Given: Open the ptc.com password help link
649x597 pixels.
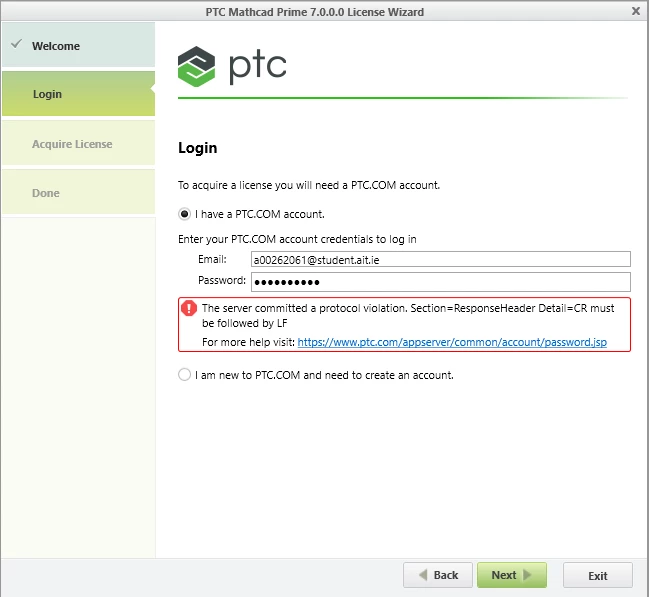Looking at the screenshot, I should (x=452, y=342).
